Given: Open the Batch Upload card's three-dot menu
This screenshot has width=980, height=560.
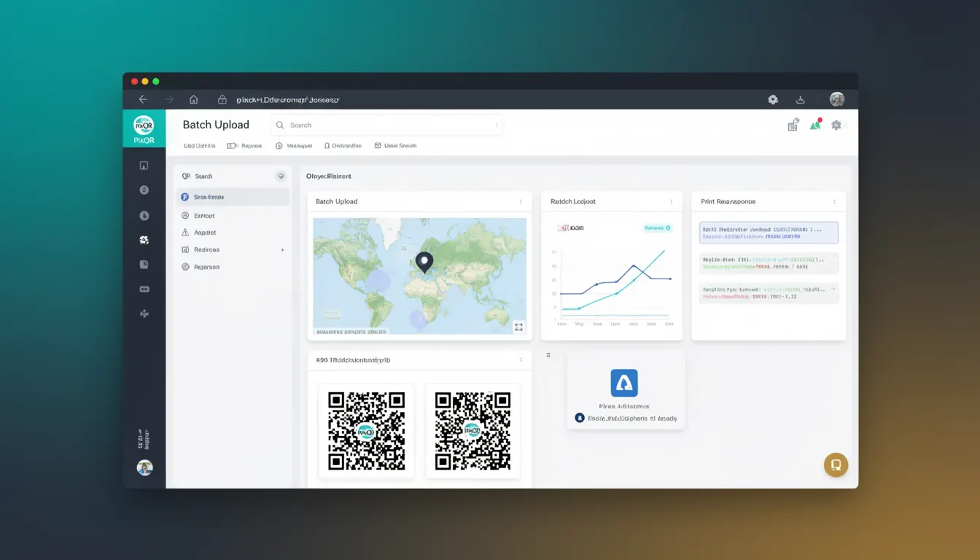Looking at the screenshot, I should [x=521, y=202].
